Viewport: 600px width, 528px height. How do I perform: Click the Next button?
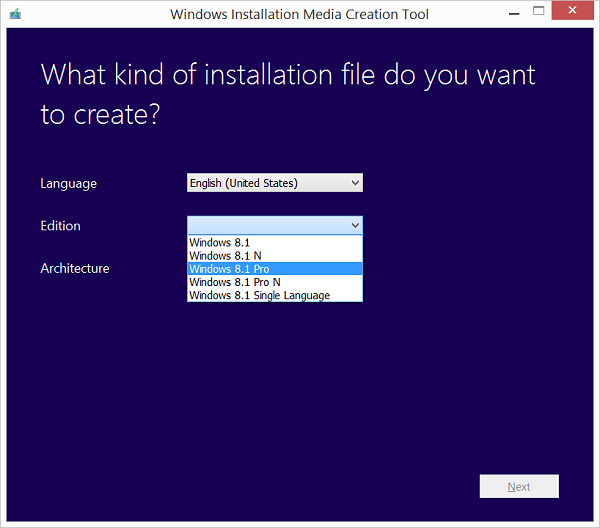[x=519, y=486]
